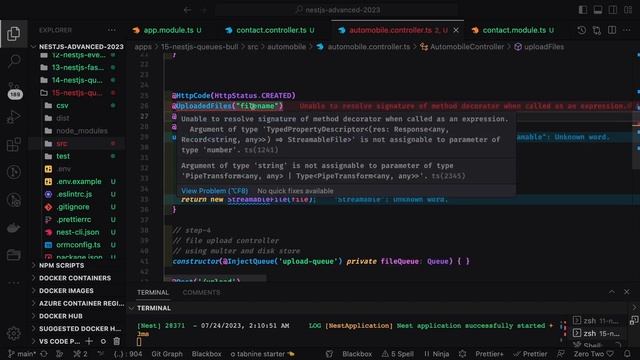640x360 pixels.
Task: Open customize layout icon in title bar
Action: click(x=628, y=10)
